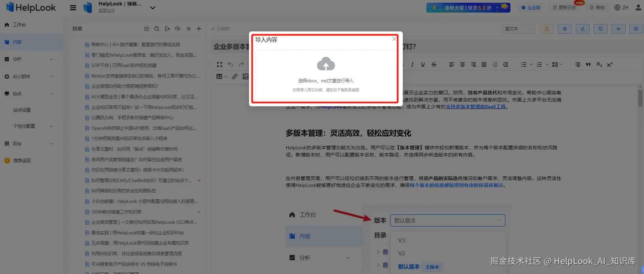
Task: Open article settings gear button
Action: click(x=565, y=29)
